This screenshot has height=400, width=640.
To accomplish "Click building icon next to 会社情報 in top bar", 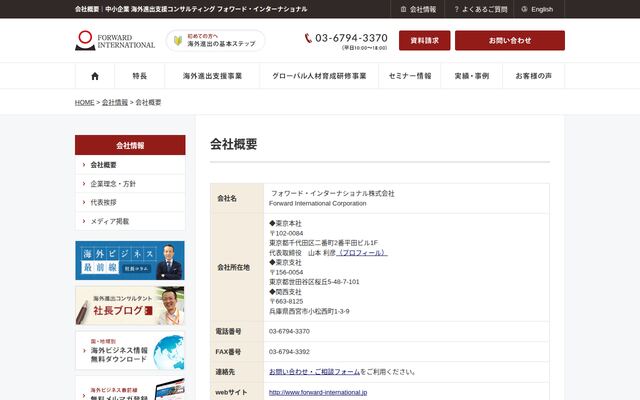I will tap(403, 9).
